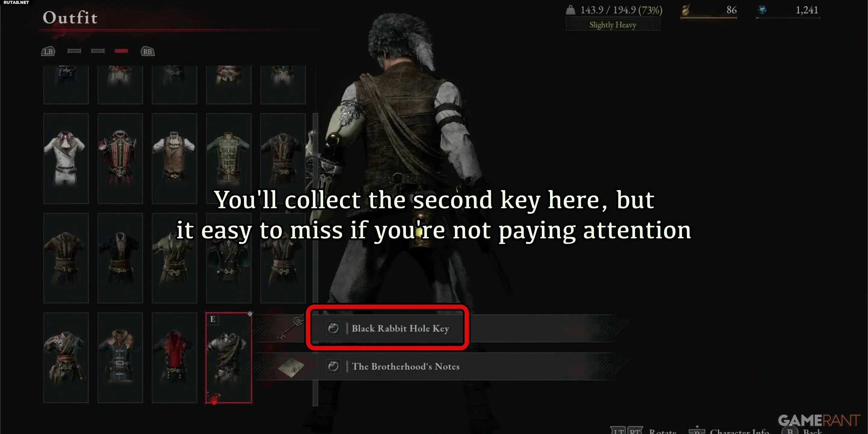Select the fur-collared blue coat outfit
Image resolution: width=868 pixels, height=434 pixels.
(x=120, y=358)
